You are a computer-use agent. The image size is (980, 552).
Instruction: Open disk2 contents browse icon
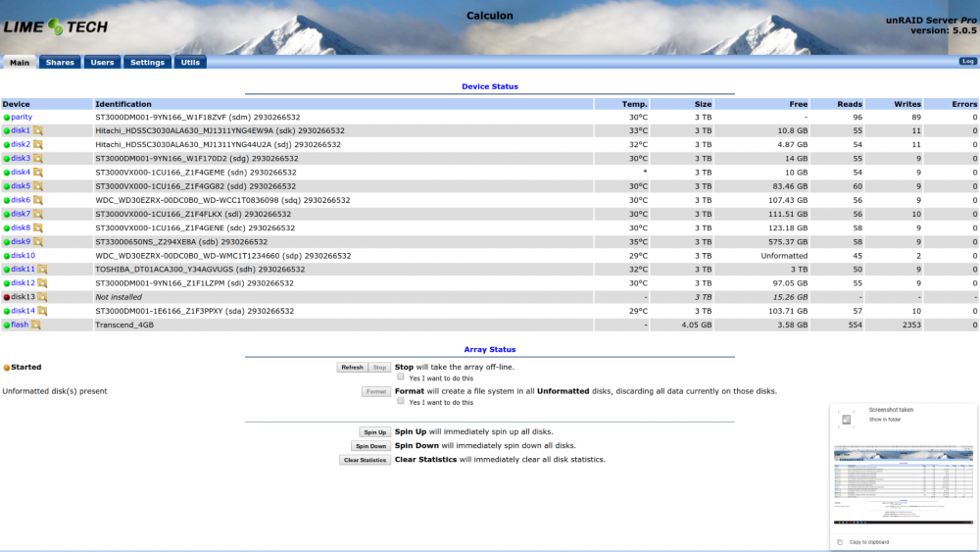[38, 144]
